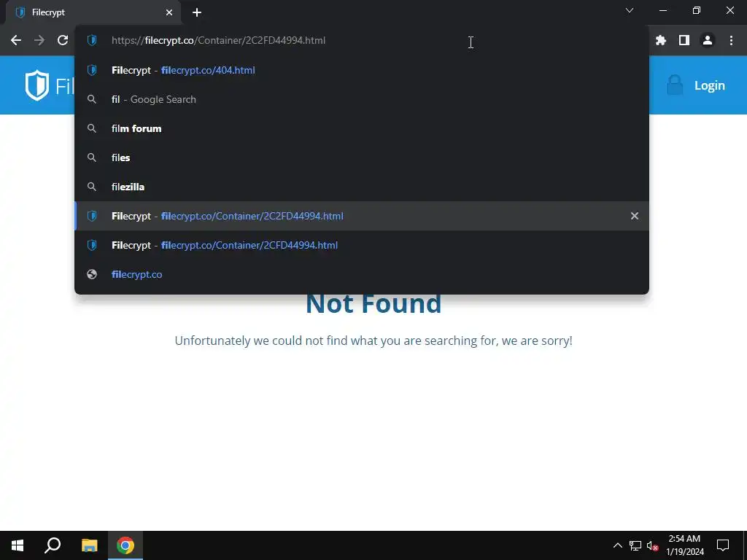The height and width of the screenshot is (560, 747).
Task: Open the Login link
Action: [709, 86]
